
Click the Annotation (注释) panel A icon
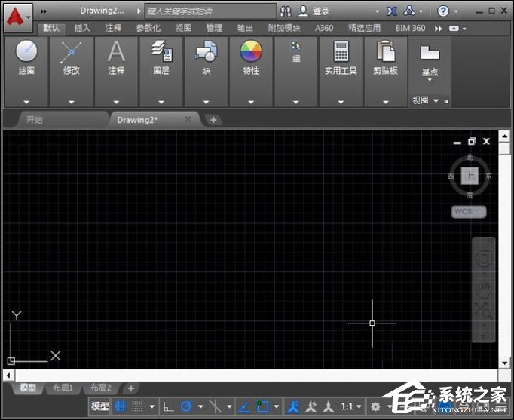click(116, 51)
